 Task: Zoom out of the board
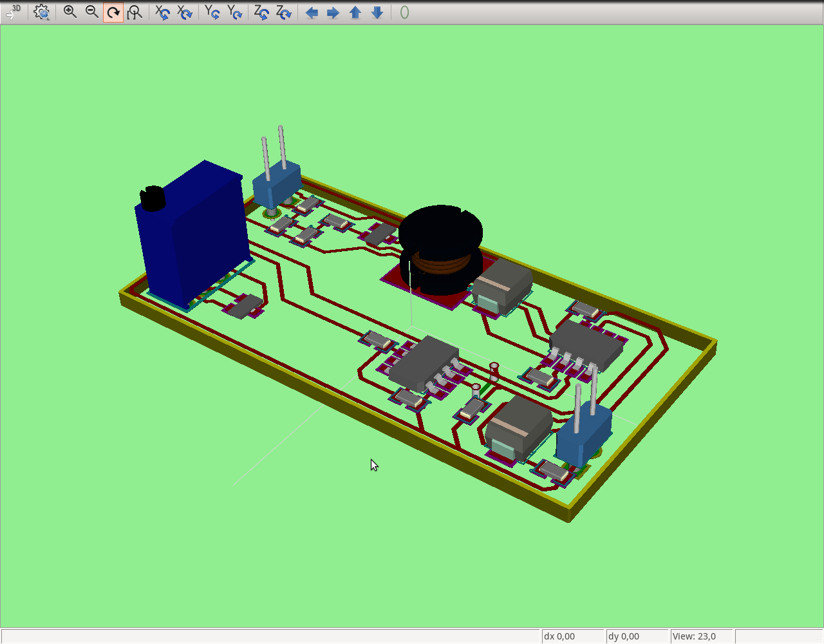91,12
